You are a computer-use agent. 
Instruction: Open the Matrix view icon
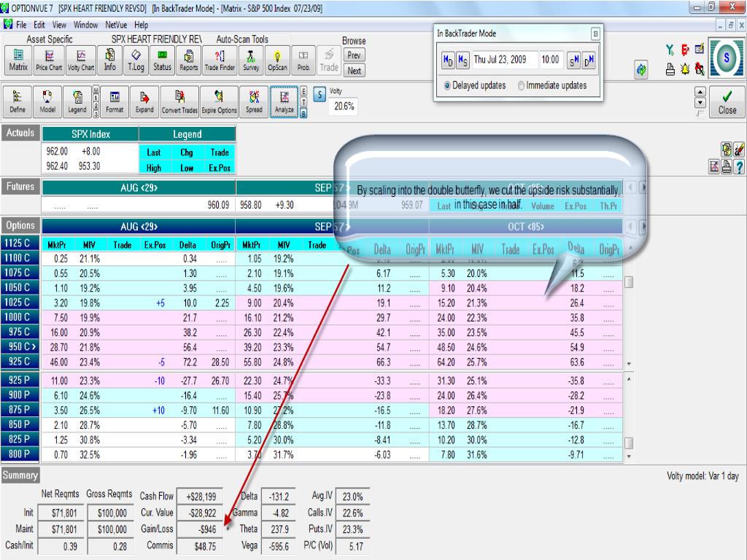(18, 60)
